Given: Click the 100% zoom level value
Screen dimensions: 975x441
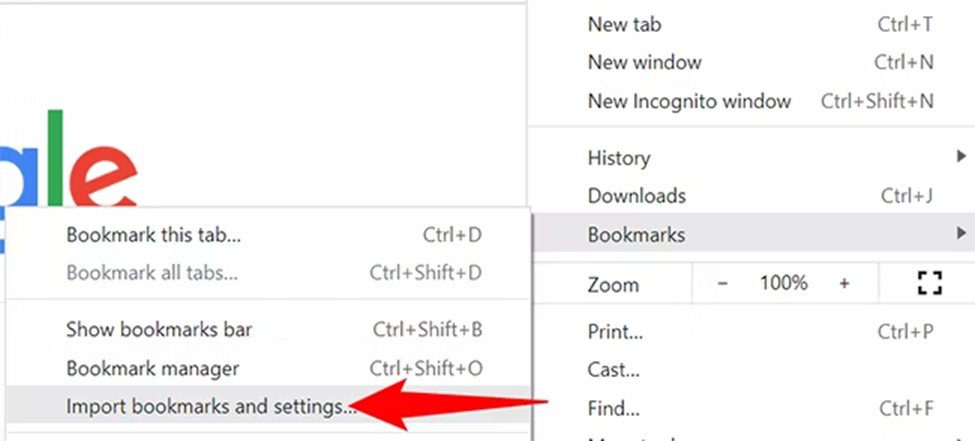Looking at the screenshot, I should coord(783,284).
